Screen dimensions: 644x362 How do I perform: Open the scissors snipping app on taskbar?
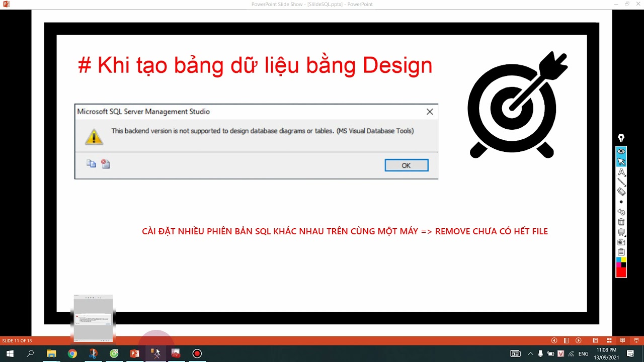coord(93,353)
